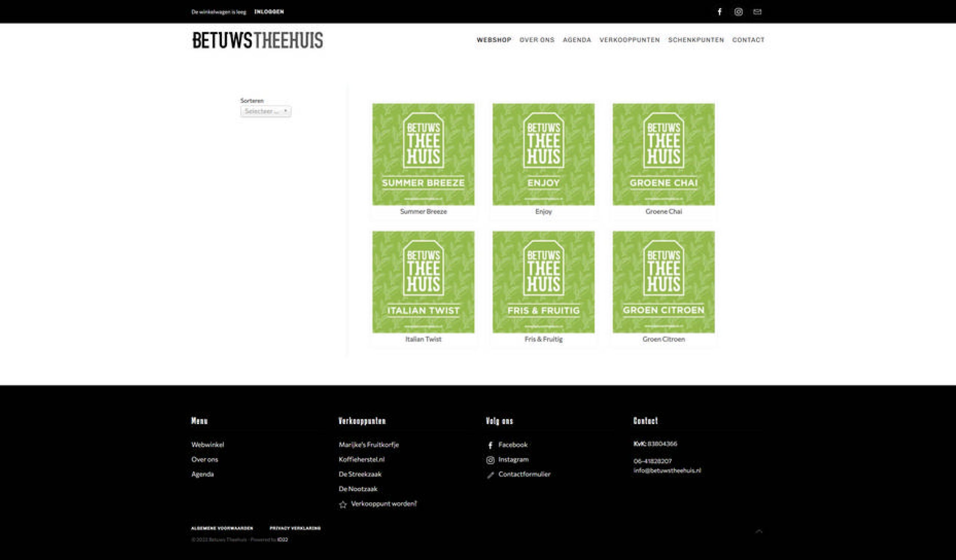
Task: Click the pencil icon beside Contactformulier
Action: pyautogui.click(x=490, y=475)
